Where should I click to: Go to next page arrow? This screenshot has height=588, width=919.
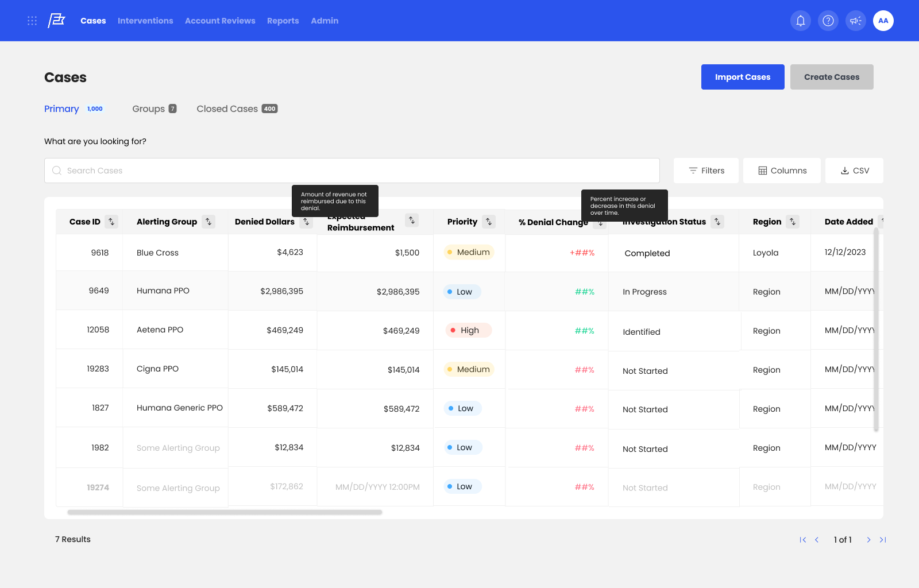click(868, 540)
